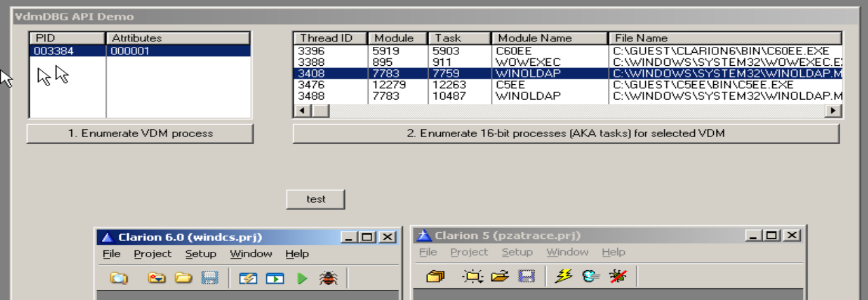Click the stacked folders icon in Clarion 5

(x=435, y=276)
